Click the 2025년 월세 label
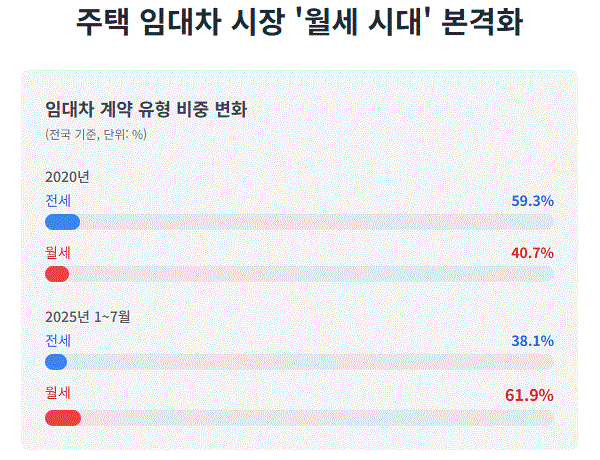This screenshot has width=600, height=460. coord(58,393)
